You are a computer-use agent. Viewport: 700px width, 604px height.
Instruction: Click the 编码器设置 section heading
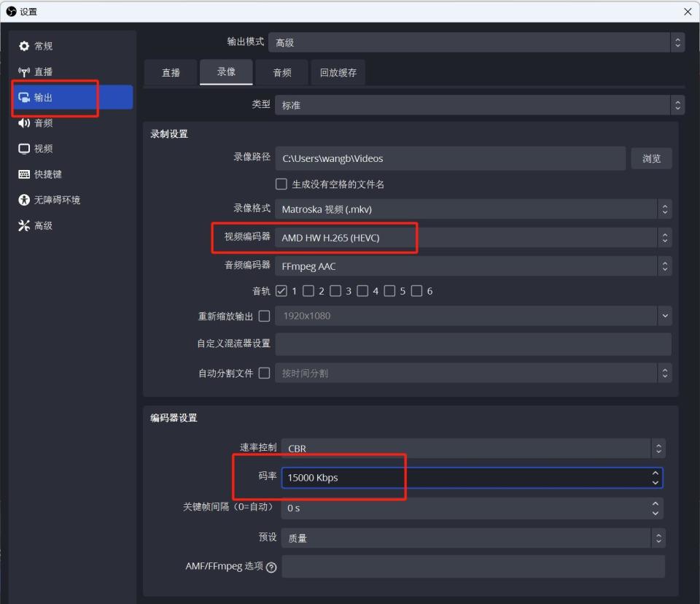point(174,418)
